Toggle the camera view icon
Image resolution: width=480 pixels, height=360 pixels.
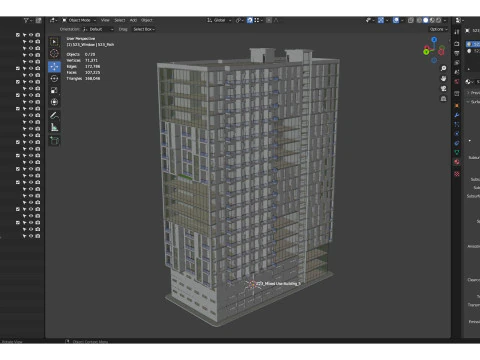(443, 88)
